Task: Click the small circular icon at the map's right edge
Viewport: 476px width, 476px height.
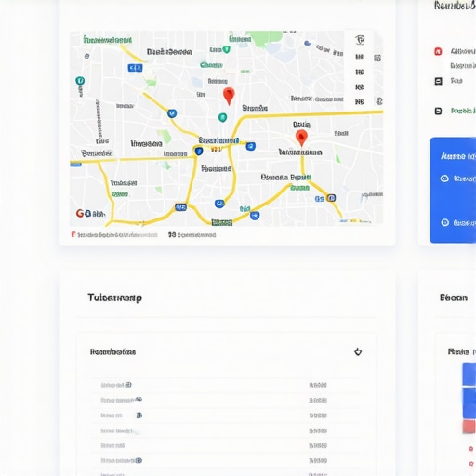Action: [379, 101]
